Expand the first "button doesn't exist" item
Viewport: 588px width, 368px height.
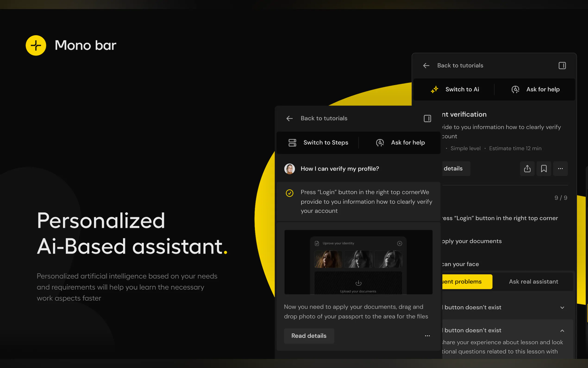click(x=562, y=308)
